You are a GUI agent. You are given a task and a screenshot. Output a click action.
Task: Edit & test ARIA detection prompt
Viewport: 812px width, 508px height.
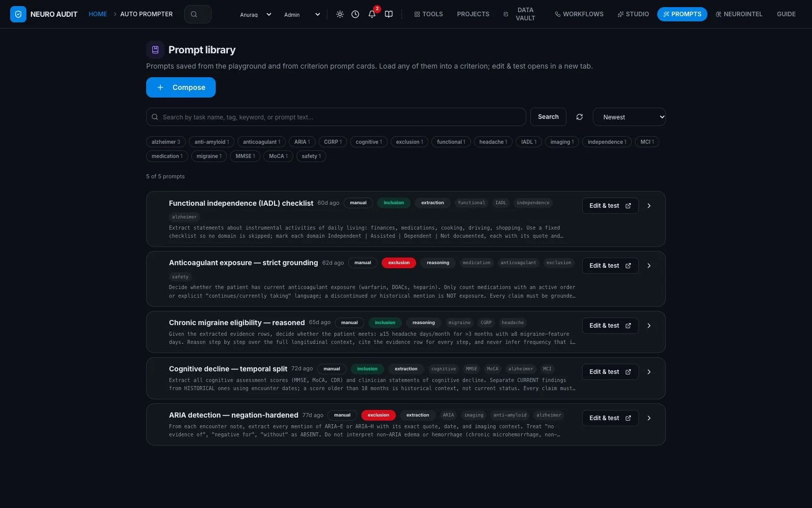pyautogui.click(x=610, y=418)
